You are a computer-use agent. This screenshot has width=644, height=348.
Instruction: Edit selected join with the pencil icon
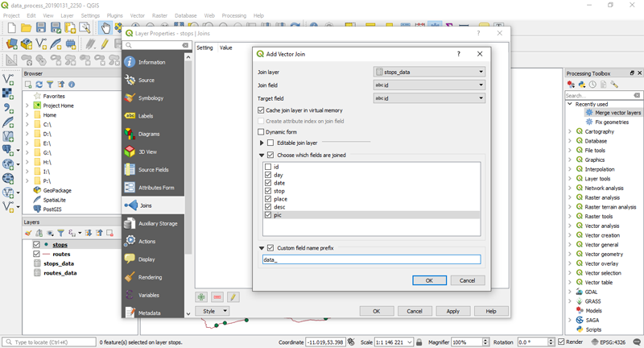click(x=233, y=296)
